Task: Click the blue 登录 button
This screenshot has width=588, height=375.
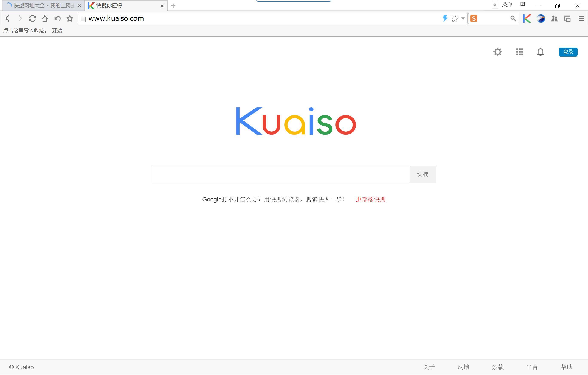Action: point(568,52)
